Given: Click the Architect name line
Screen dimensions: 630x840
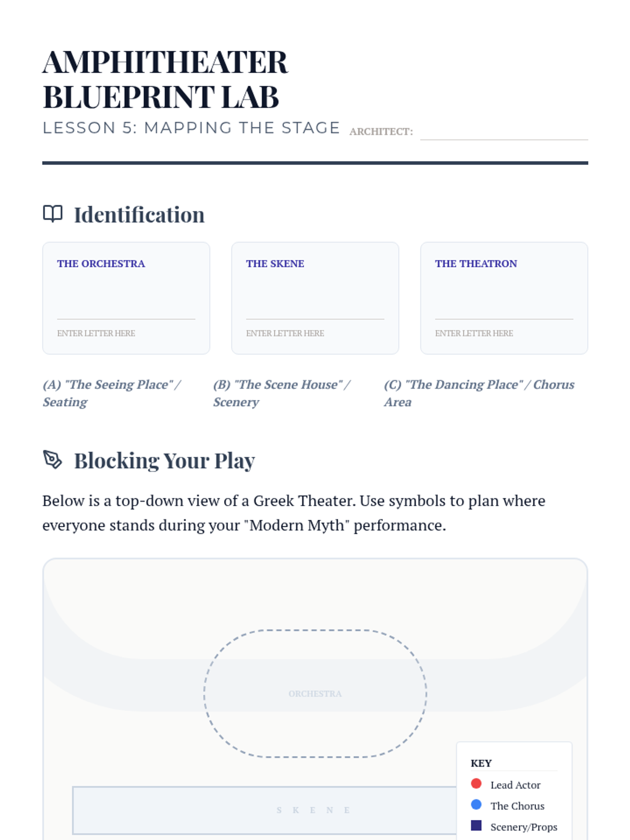Looking at the screenshot, I should (x=503, y=132).
